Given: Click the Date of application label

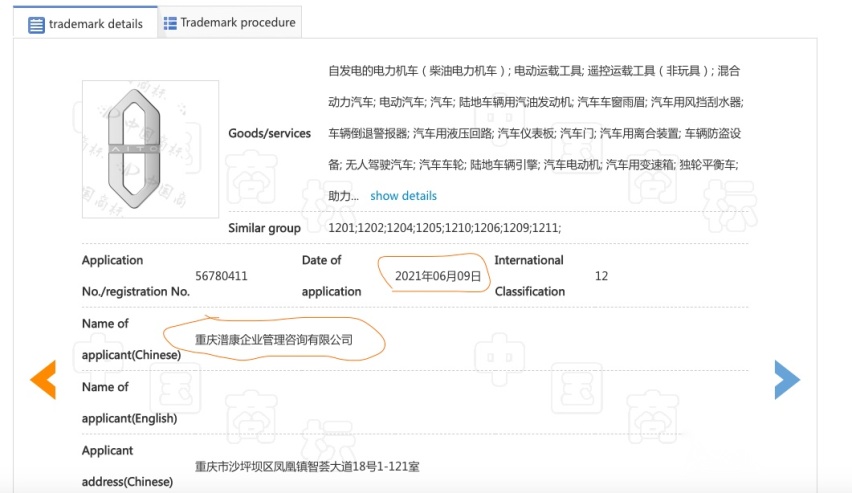Looking at the screenshot, I should (331, 276).
